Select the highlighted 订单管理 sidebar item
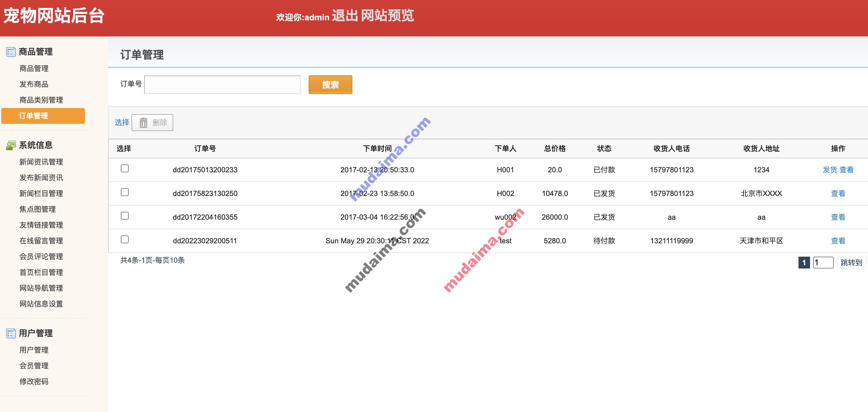868x412 pixels. pyautogui.click(x=43, y=116)
